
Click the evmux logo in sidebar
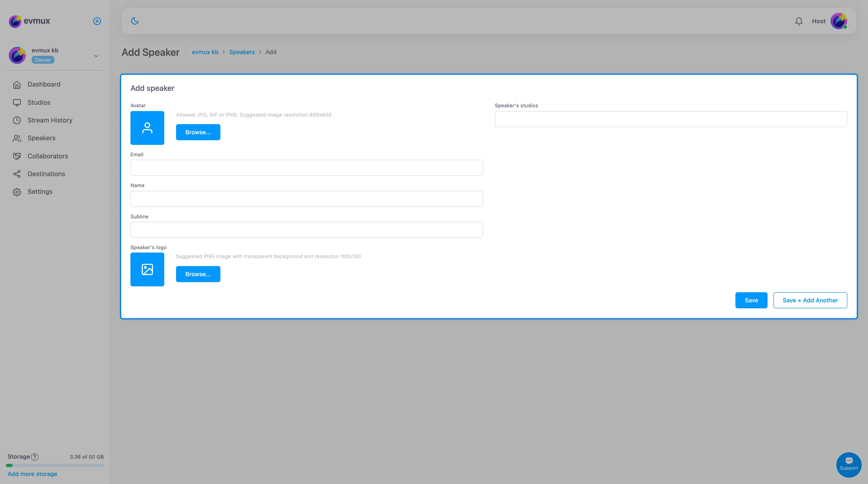click(29, 21)
